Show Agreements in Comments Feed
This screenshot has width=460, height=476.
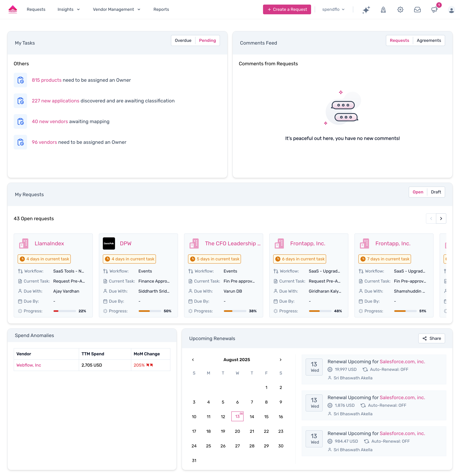pos(429,41)
